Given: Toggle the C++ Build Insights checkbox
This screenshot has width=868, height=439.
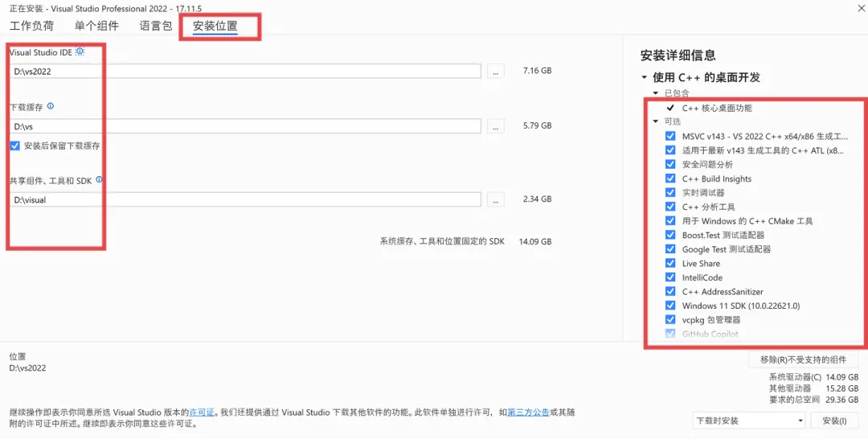Looking at the screenshot, I should [x=670, y=178].
